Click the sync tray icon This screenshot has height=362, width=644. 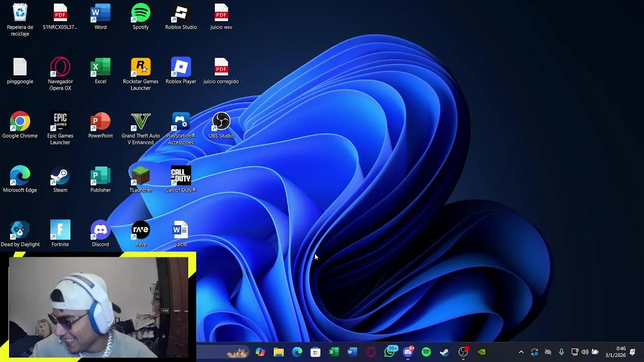click(534, 352)
